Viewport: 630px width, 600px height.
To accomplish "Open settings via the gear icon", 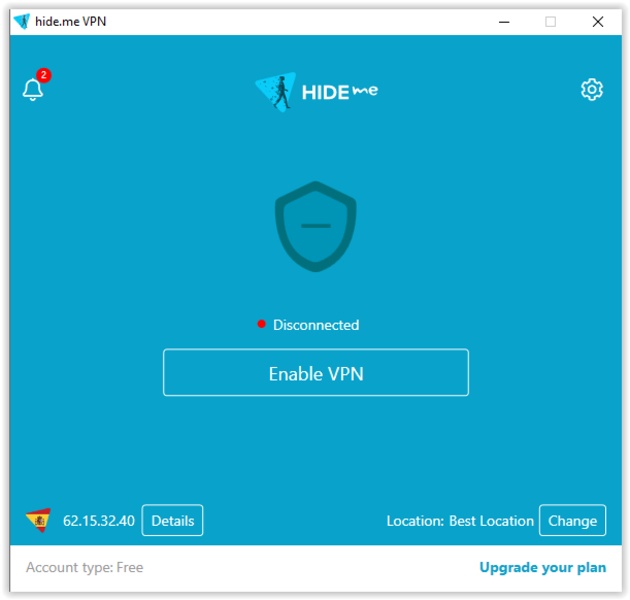I will tap(591, 89).
